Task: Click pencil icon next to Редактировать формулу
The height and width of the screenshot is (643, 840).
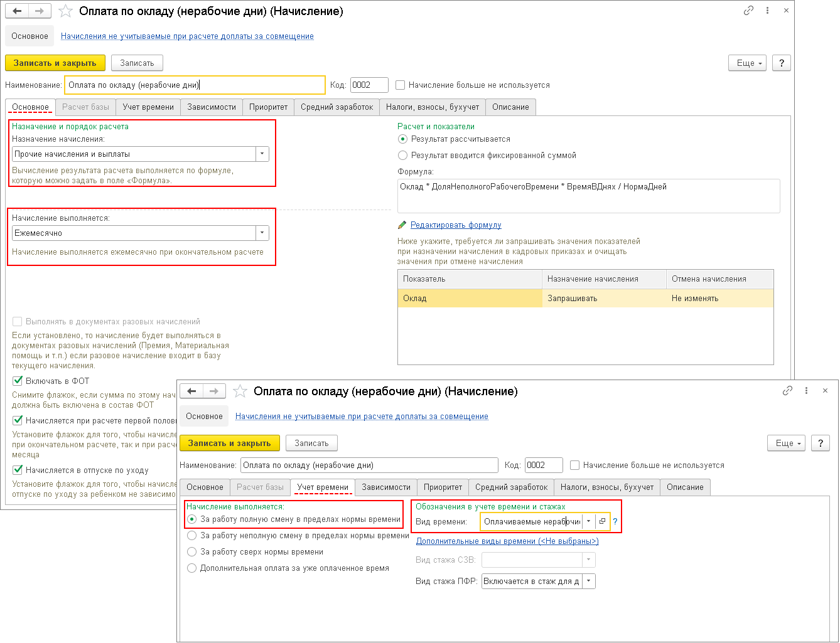Action: [402, 225]
